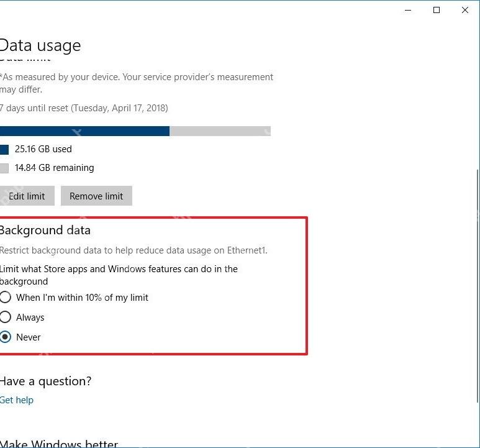Viewport: 480px width, 448px height.
Task: Click the Have a question? heading
Action: (45, 382)
